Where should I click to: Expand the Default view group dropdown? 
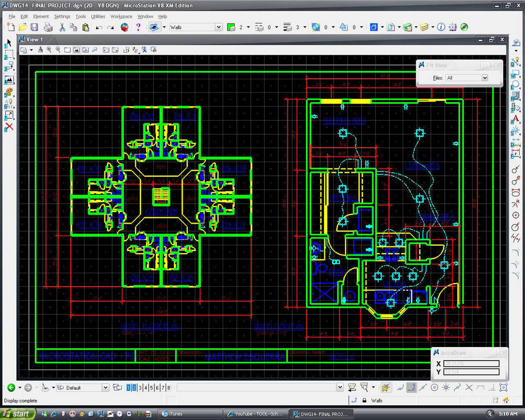coord(105,388)
